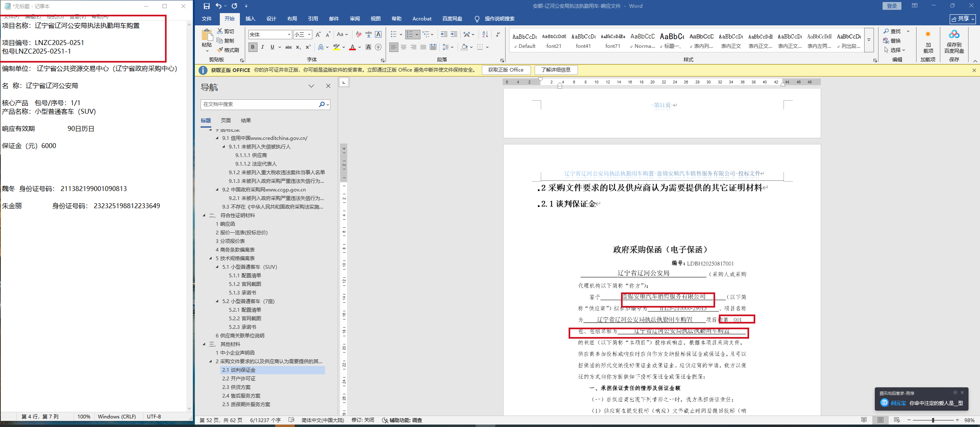Open the font name dropdown (宋体)
This screenshot has height=427, width=980.
(289, 35)
